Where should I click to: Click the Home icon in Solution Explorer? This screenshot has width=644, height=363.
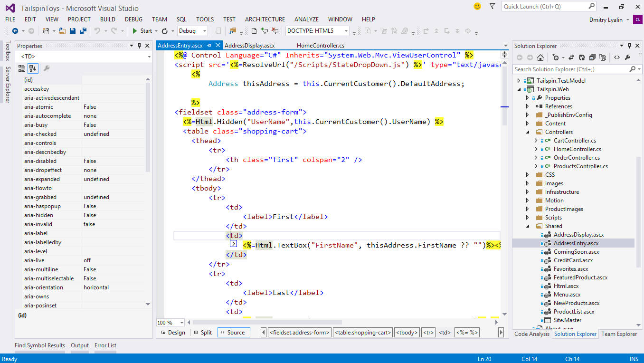coord(540,57)
